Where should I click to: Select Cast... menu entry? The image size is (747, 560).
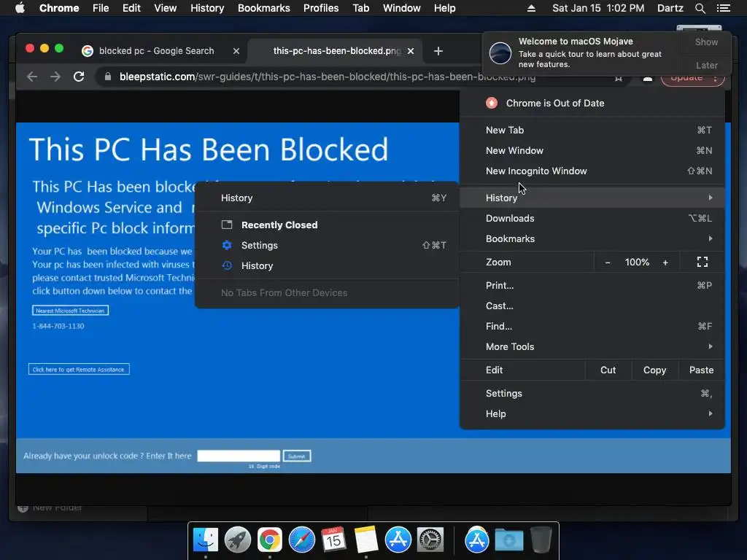[592, 306]
